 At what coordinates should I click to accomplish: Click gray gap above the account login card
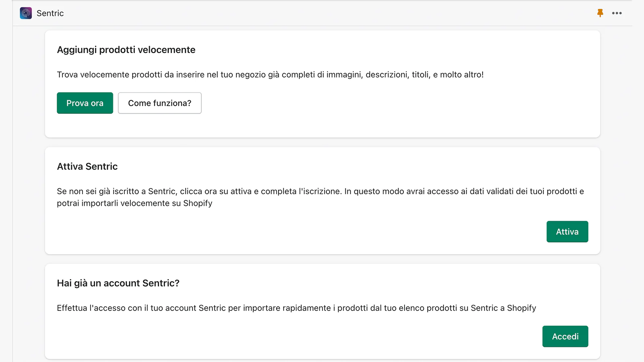[x=322, y=259]
